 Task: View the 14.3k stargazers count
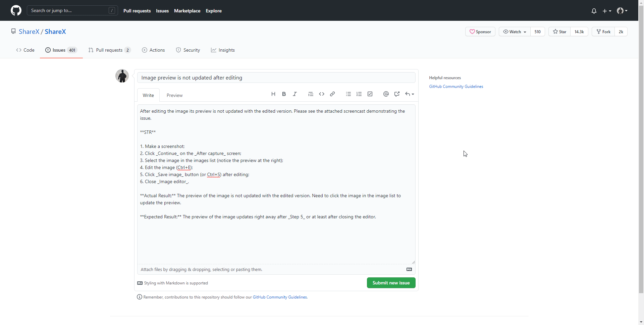[579, 32]
